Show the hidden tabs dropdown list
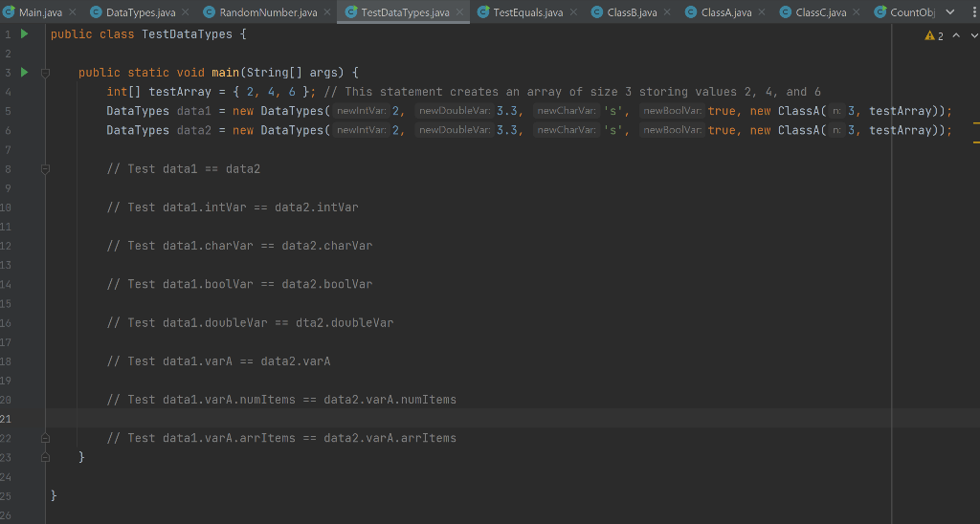Screen dimensions: 980x524 click(950, 11)
